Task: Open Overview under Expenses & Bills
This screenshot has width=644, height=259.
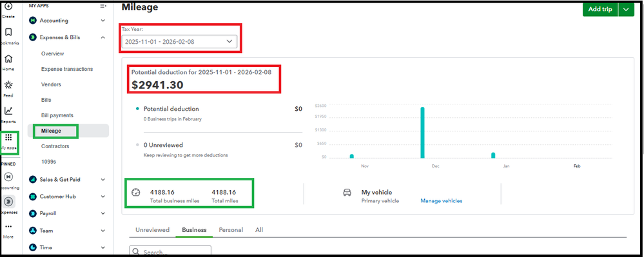Action: 53,53
